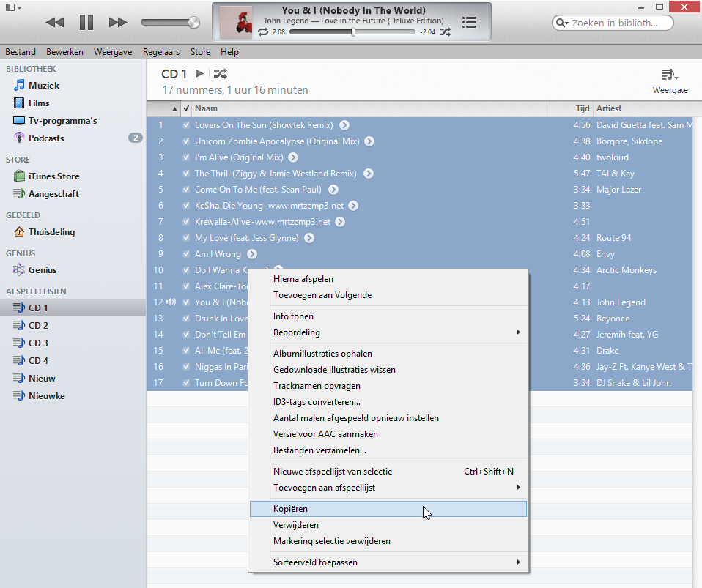Uncheck The Thrill track checkbox
Screen dimensions: 702x588
click(x=186, y=174)
